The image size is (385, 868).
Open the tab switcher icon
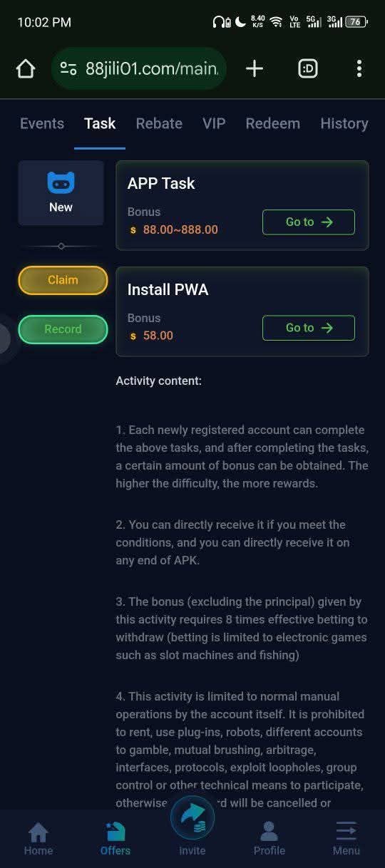tap(308, 68)
